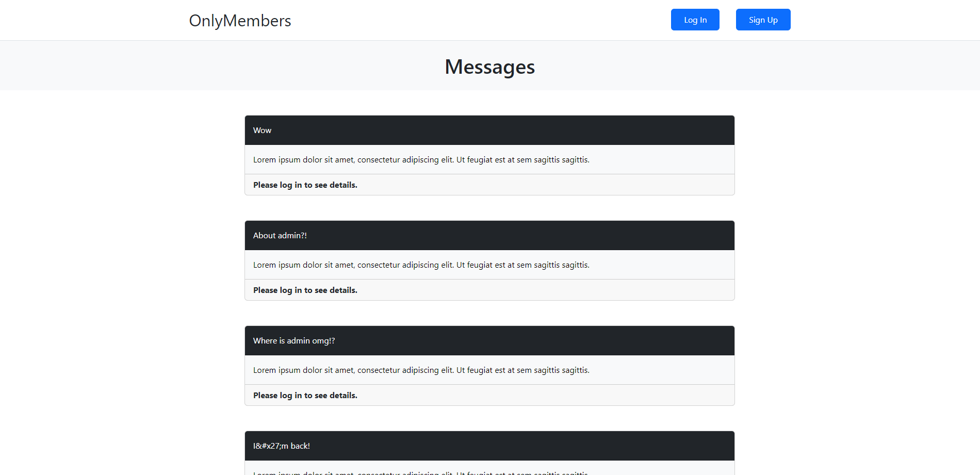Screen dimensions: 980x475
Task: Click the Wow message card footer row
Action: [x=489, y=185]
